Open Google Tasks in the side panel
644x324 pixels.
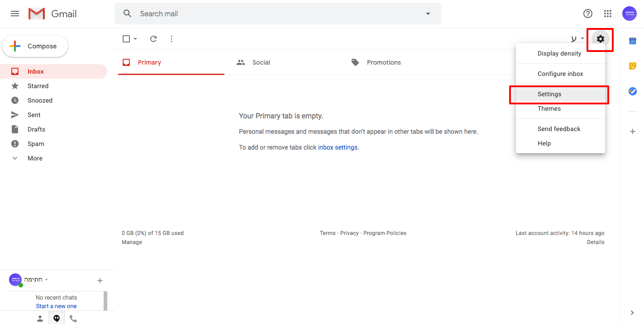coord(632,91)
